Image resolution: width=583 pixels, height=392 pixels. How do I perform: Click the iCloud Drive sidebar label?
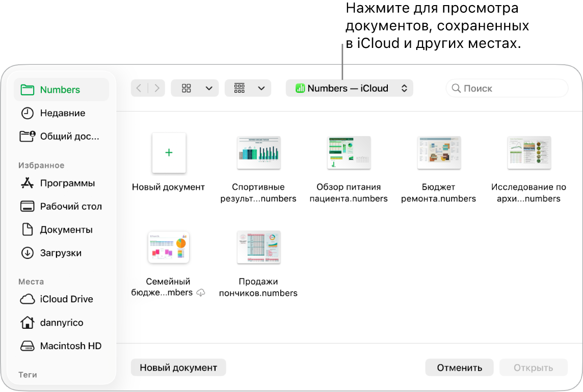click(x=67, y=299)
